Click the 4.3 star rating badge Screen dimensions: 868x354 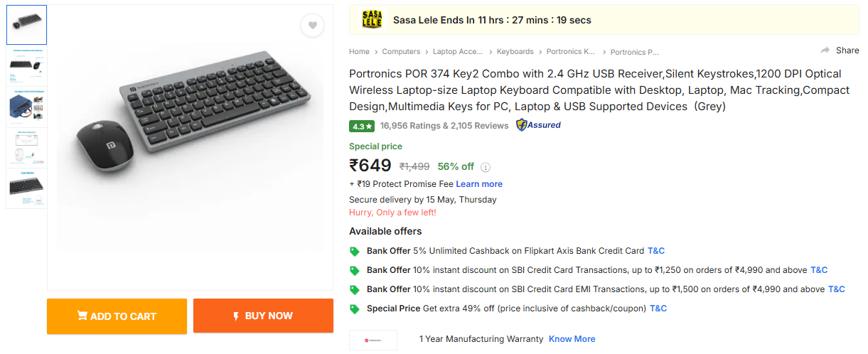tap(362, 126)
